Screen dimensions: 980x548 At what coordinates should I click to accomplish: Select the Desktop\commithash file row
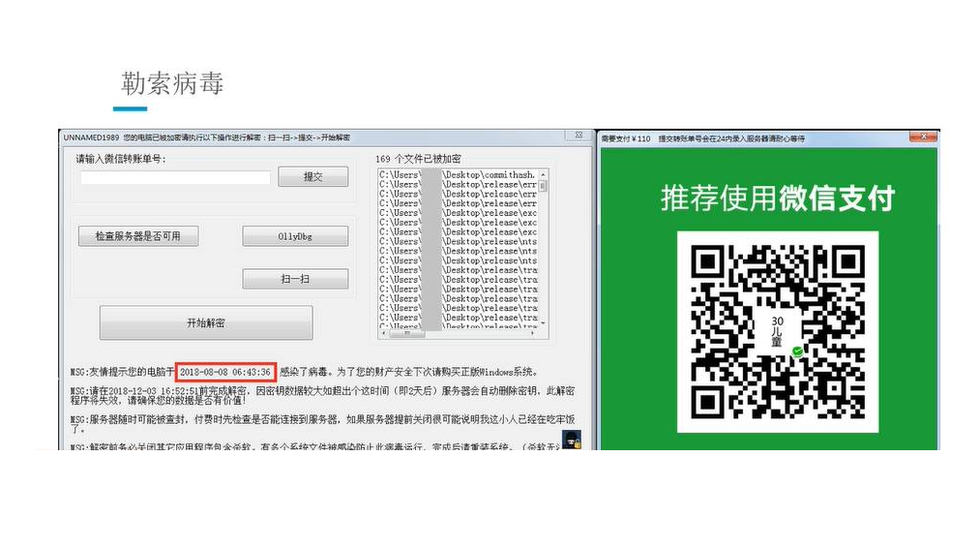coord(459,174)
